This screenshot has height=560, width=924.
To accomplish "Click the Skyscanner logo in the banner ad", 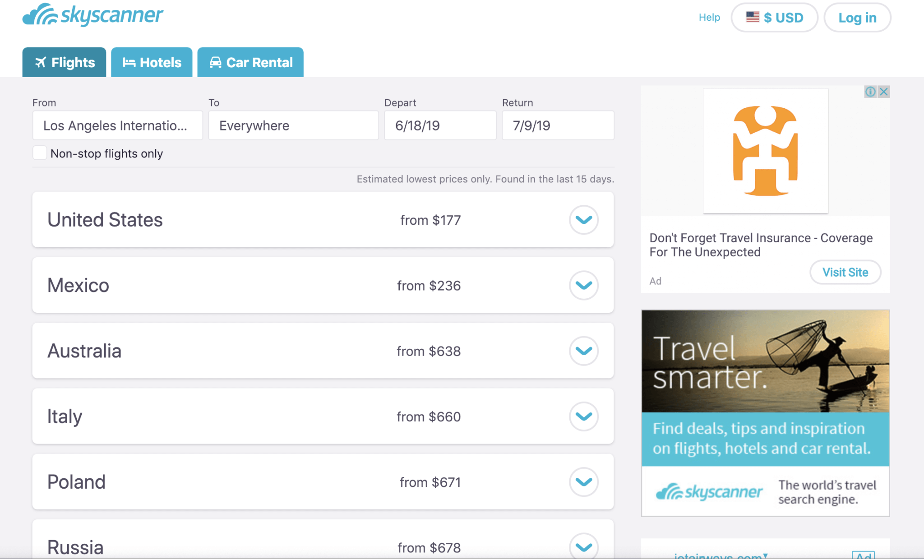I will 709,491.
